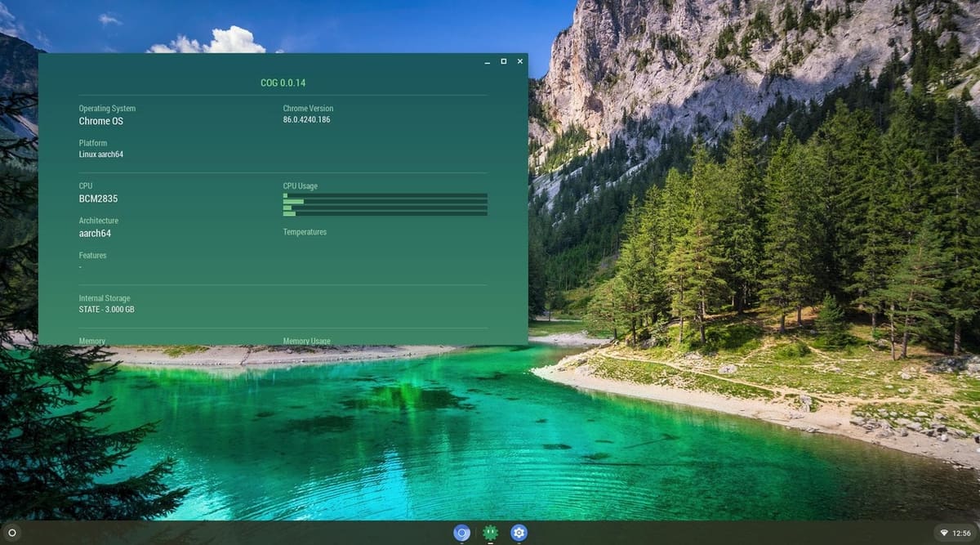Screen dimensions: 980x545
Task: Select the "Temperatures" heading
Action: [305, 232]
